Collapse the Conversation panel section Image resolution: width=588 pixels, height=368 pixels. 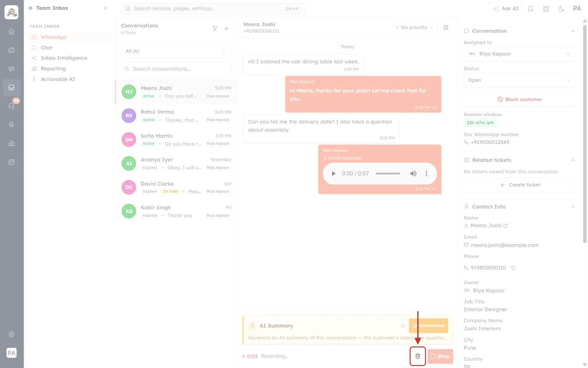[x=573, y=31]
